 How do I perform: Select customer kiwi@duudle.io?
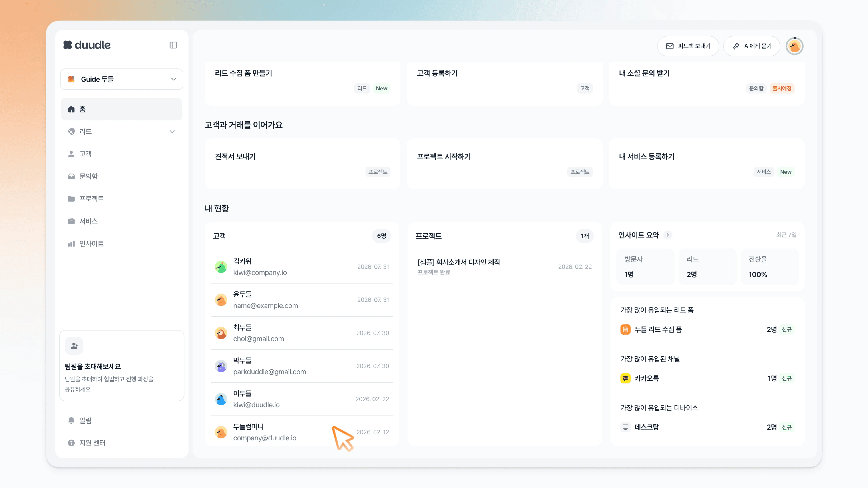[x=302, y=399]
